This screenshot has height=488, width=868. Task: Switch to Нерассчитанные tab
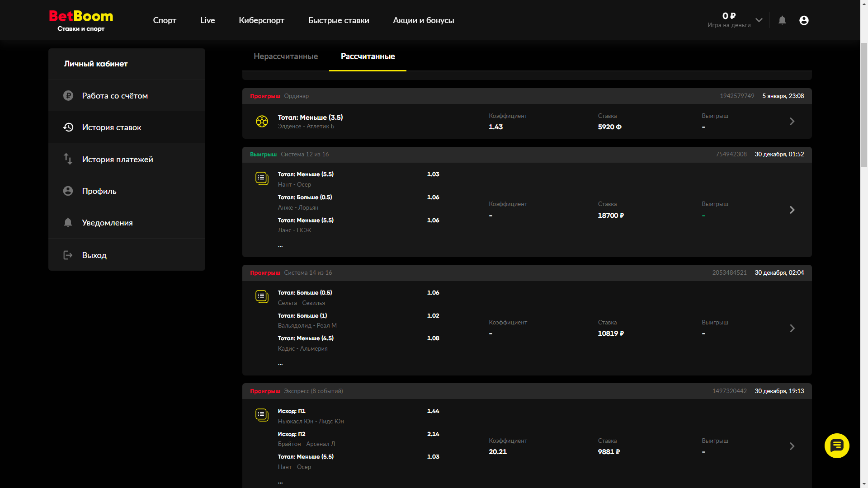click(286, 56)
